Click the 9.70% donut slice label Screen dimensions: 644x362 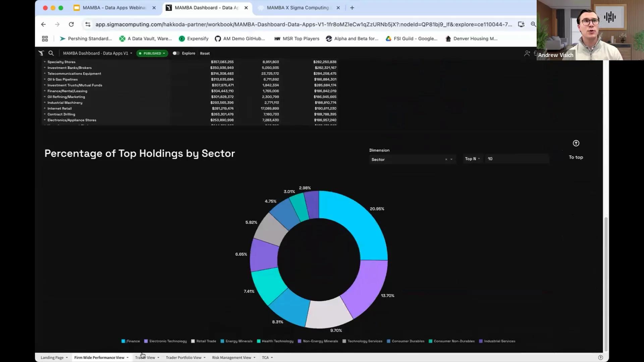(336, 330)
